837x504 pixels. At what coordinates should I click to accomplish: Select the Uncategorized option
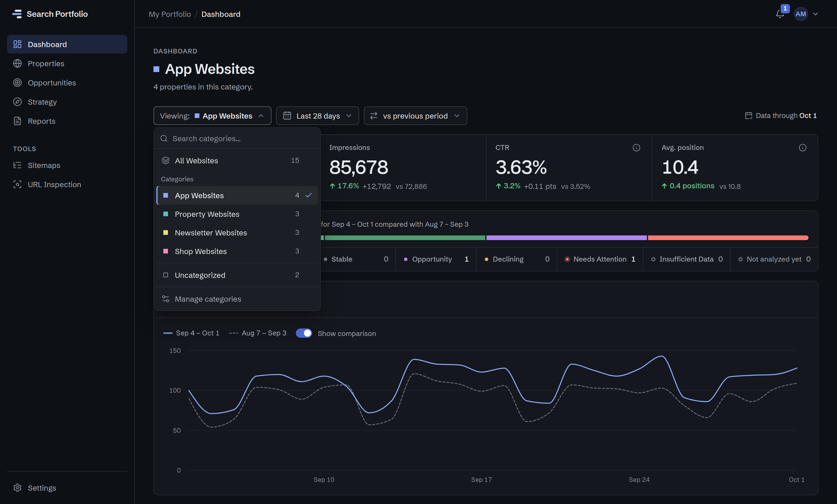tap(237, 275)
